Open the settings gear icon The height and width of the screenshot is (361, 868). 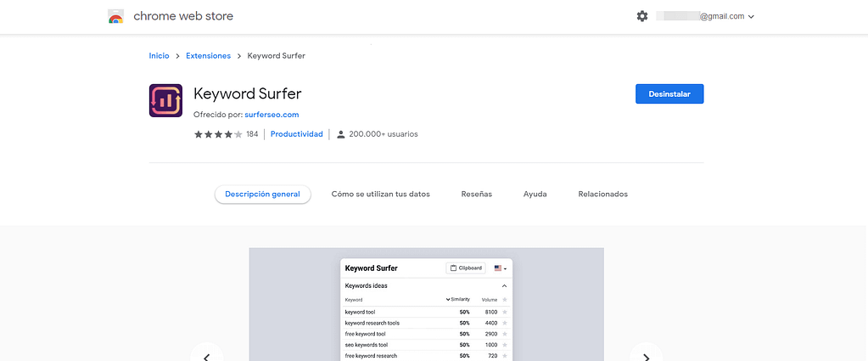coord(642,17)
